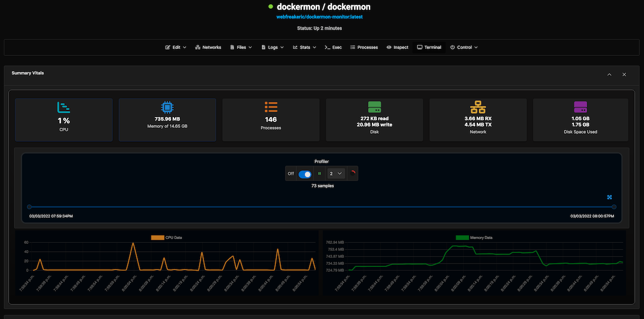The image size is (644, 319).
Task: Expand the Logs dropdown
Action: [274, 47]
